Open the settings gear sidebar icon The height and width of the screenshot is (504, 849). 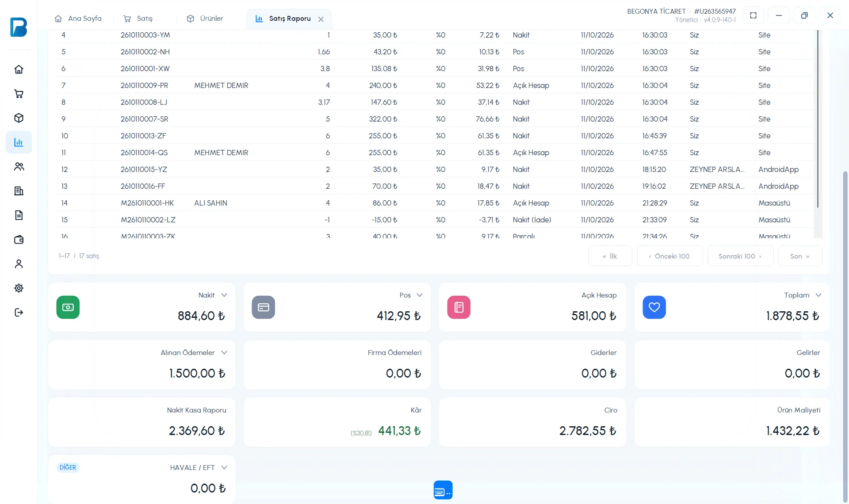(19, 288)
